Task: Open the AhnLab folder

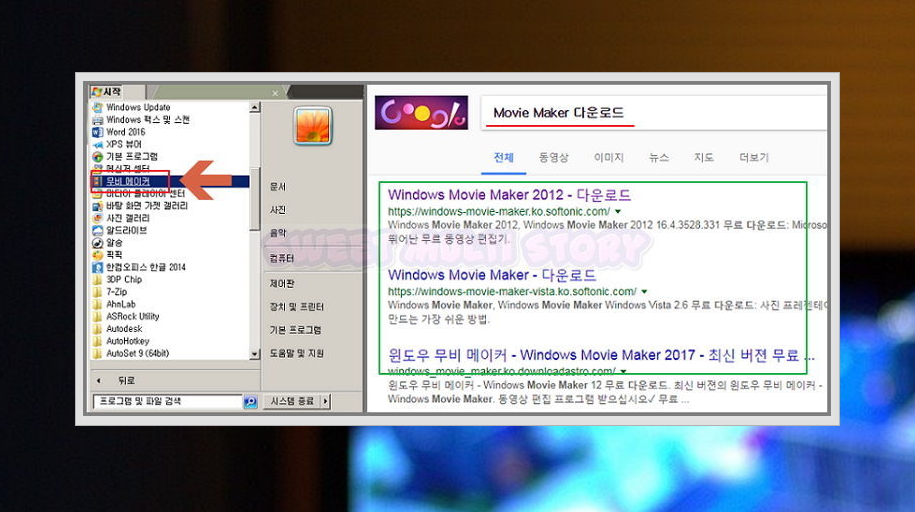Action: (114, 304)
